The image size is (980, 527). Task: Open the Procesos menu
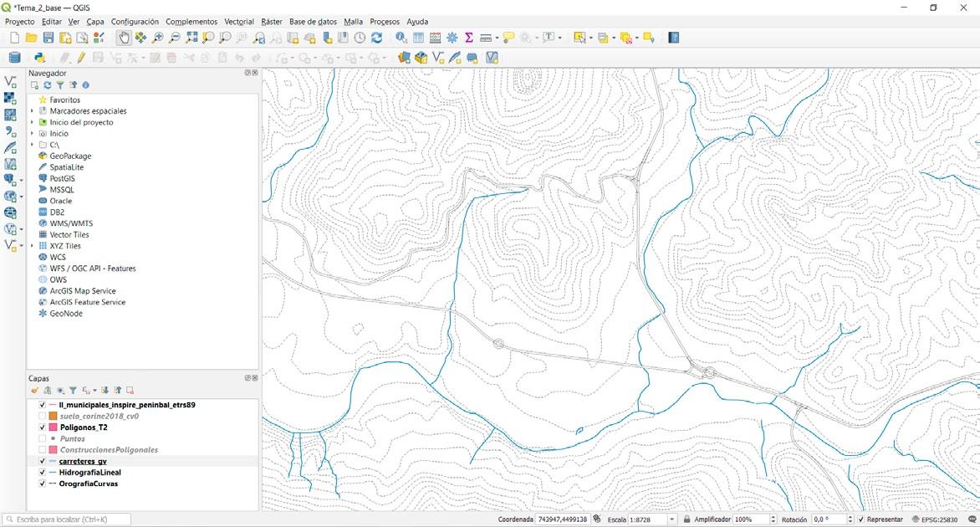click(385, 21)
